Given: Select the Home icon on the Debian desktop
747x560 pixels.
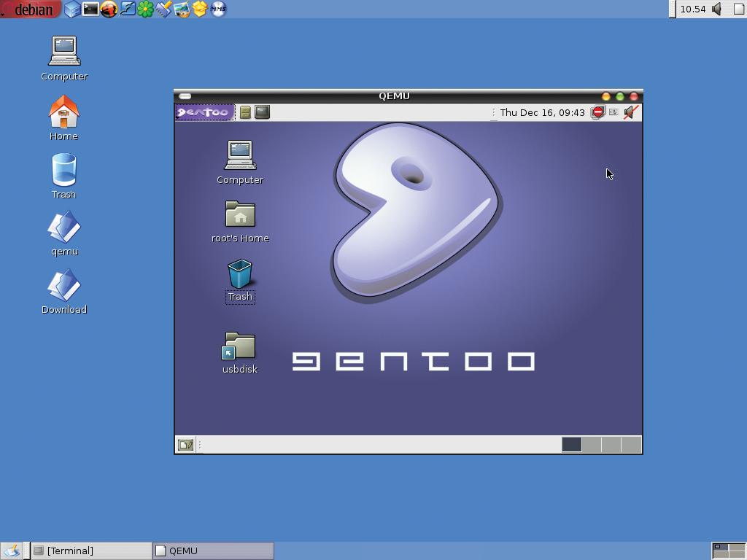Looking at the screenshot, I should 64,117.
